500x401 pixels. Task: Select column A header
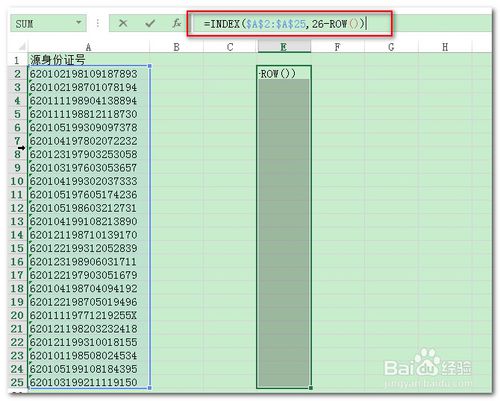point(88,47)
